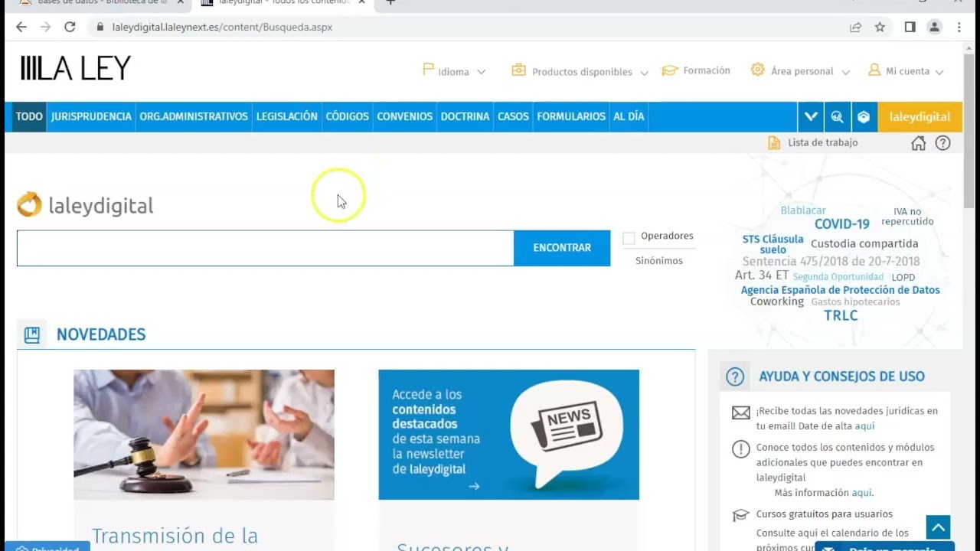
Task: Open the Lista de trabajo document icon
Action: 774,143
